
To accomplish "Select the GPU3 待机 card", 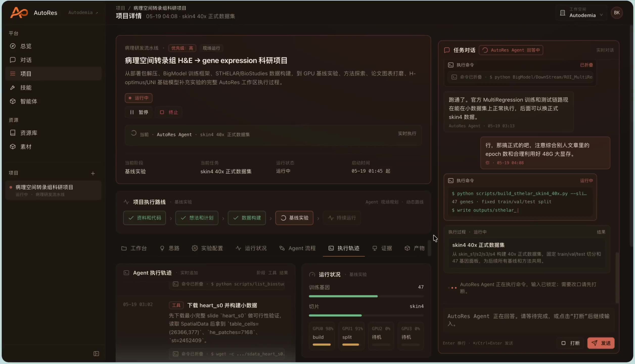I will [x=411, y=336].
